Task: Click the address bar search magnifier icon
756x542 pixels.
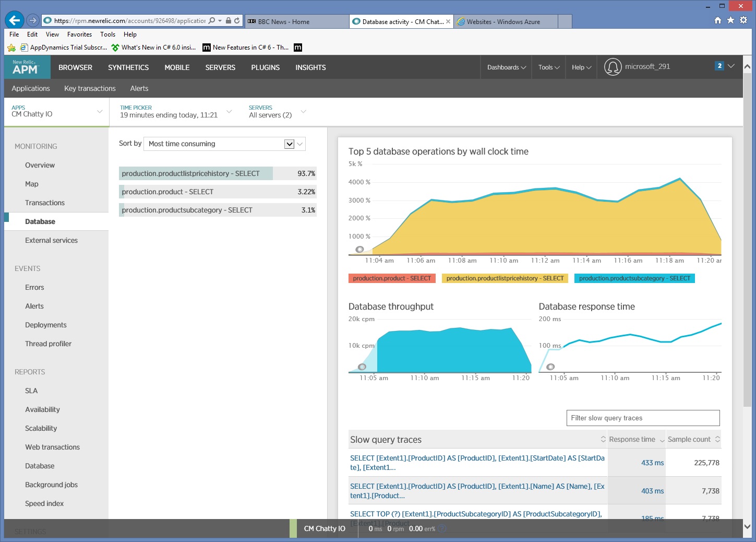Action: 212,20
